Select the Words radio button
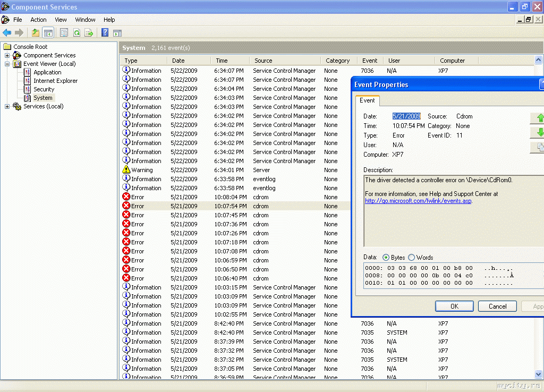This screenshot has height=392, width=544. (x=412, y=258)
